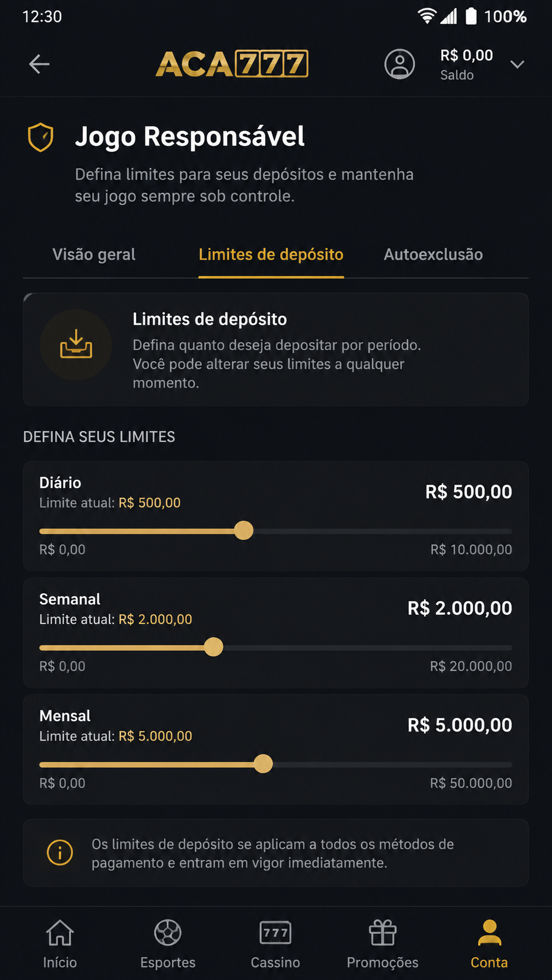
Task: Switch to the Autoexclusão tab
Action: [434, 254]
